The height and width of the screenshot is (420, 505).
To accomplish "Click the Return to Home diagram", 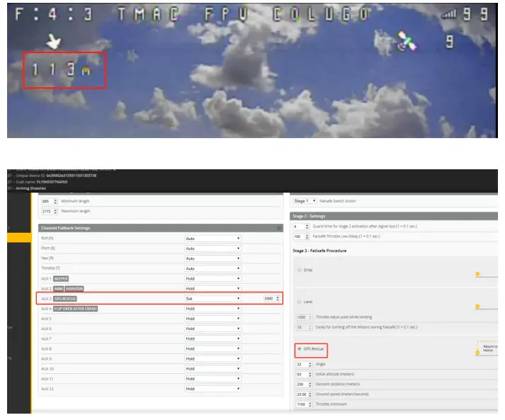I will coord(487,348).
